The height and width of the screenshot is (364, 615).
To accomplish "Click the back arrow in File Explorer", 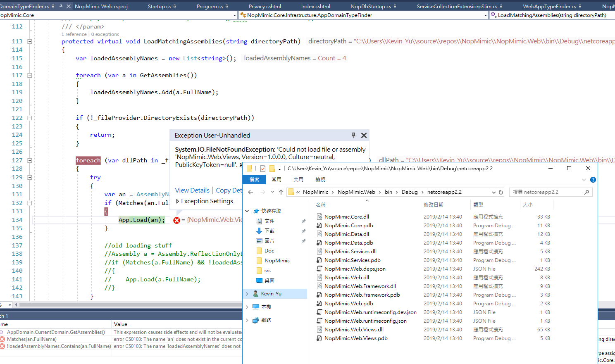I will [250, 192].
